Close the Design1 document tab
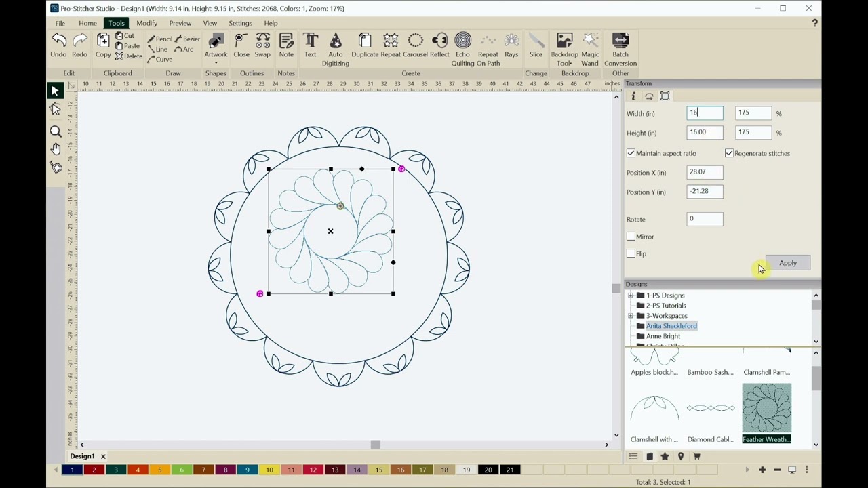 [x=103, y=456]
